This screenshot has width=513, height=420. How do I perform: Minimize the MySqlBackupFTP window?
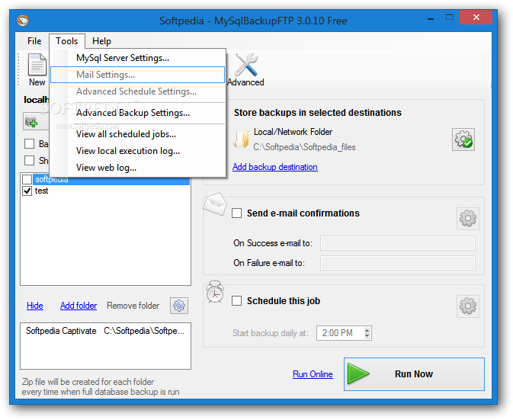coord(431,18)
